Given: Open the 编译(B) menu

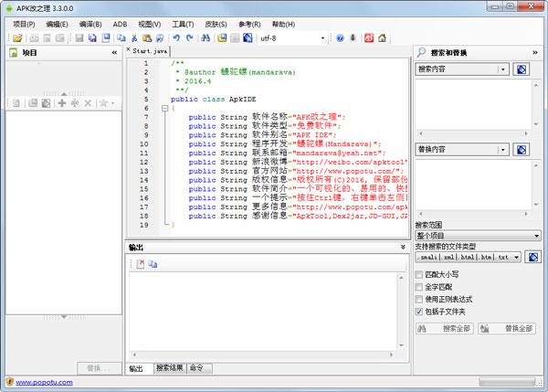Looking at the screenshot, I should click(90, 24).
